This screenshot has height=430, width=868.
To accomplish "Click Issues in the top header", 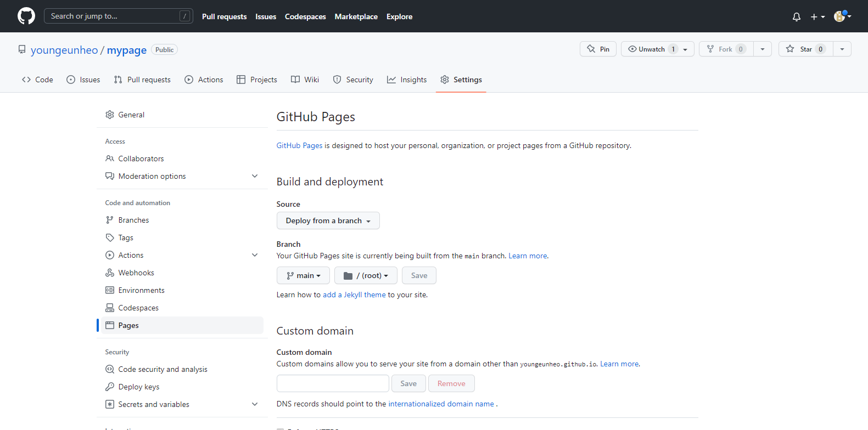I will (x=266, y=16).
